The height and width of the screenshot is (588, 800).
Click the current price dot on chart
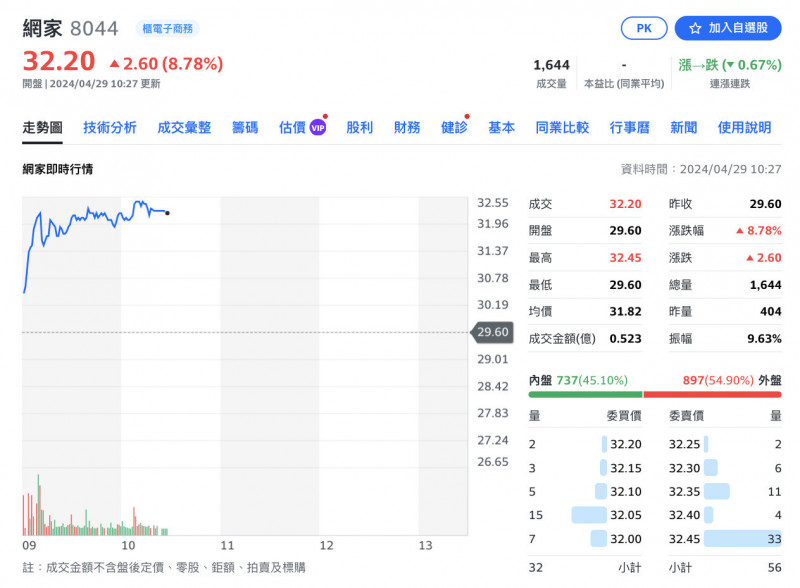pyautogui.click(x=167, y=213)
